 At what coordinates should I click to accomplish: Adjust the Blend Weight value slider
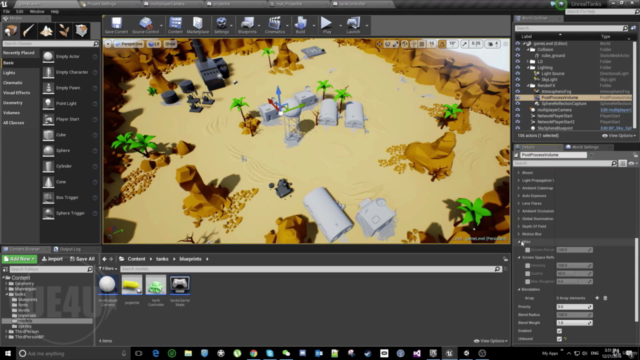coord(574,323)
